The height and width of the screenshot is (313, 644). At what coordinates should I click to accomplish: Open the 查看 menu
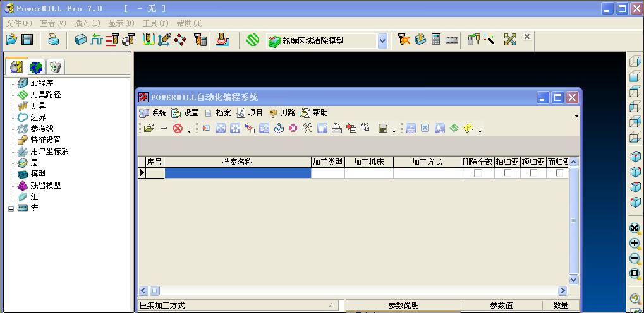[x=53, y=23]
